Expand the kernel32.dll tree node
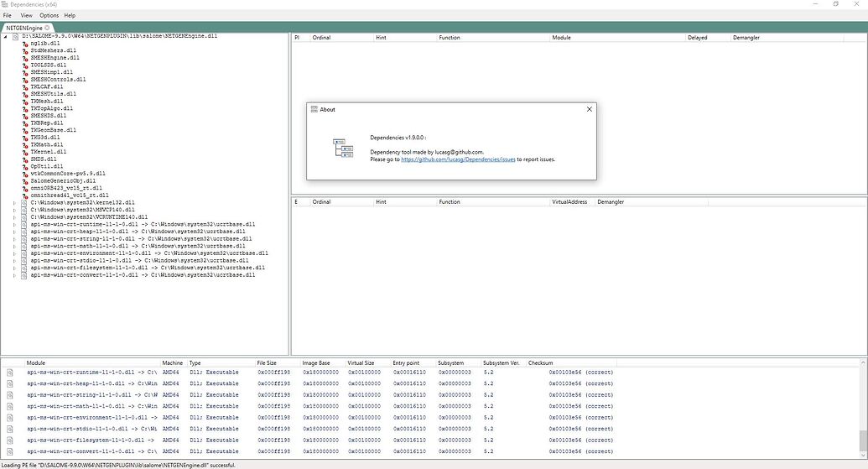 point(14,203)
